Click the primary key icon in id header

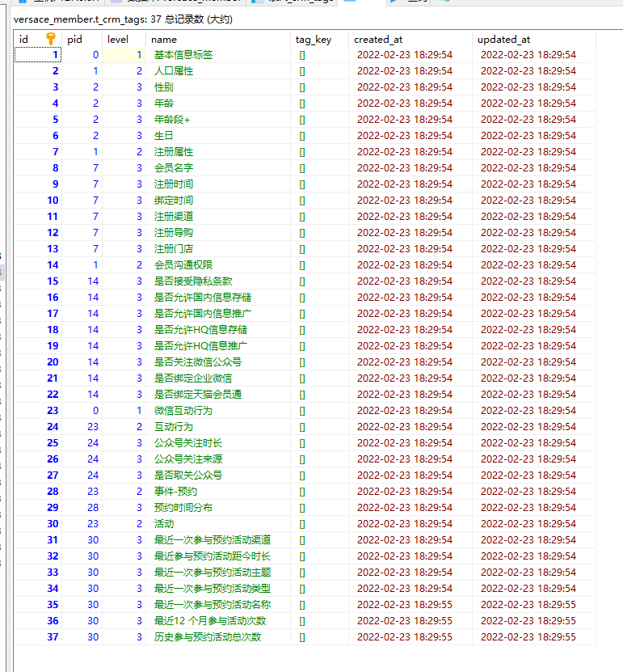coord(51,39)
